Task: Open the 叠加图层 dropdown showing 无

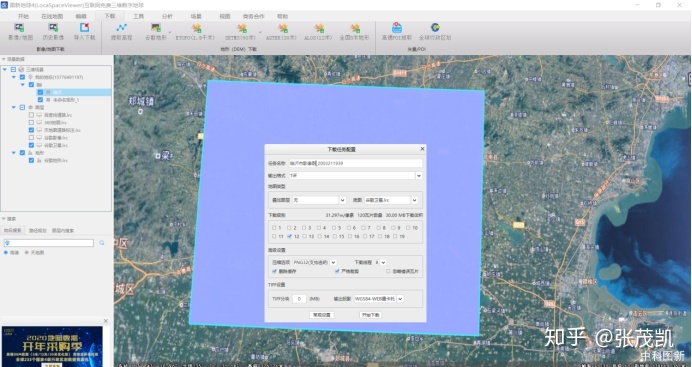Action: click(342, 200)
